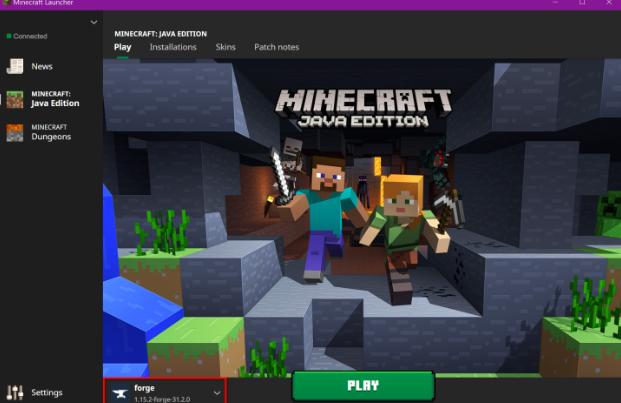Click the Java Edition grass block icon

click(x=15, y=99)
